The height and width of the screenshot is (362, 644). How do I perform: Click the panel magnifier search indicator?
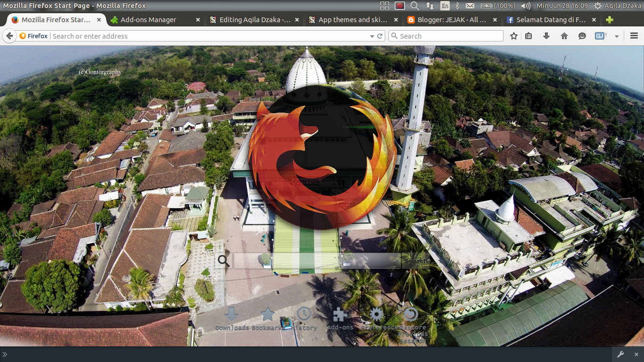pos(415,6)
